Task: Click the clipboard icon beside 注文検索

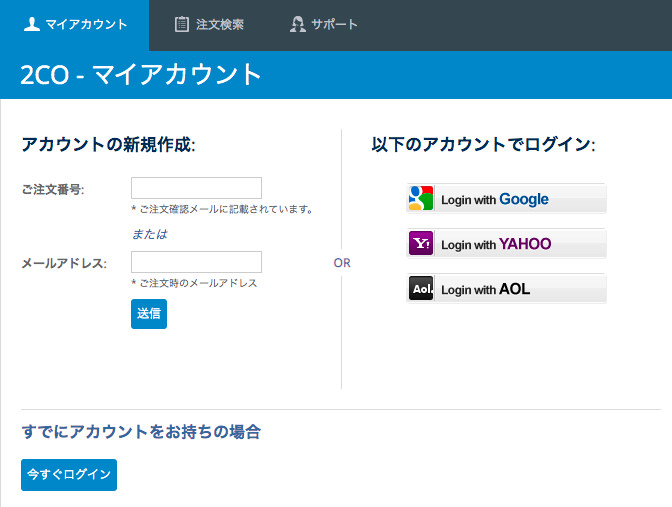Action: (181, 24)
